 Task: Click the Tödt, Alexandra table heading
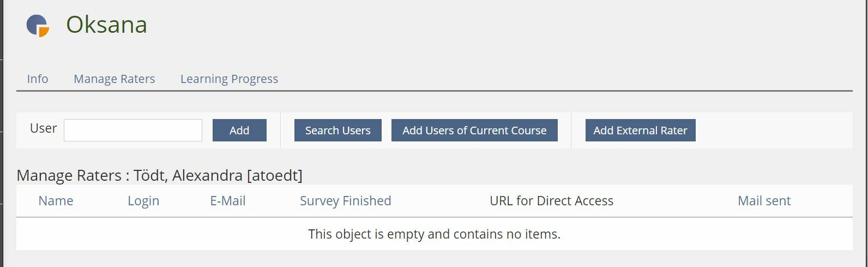click(x=159, y=175)
